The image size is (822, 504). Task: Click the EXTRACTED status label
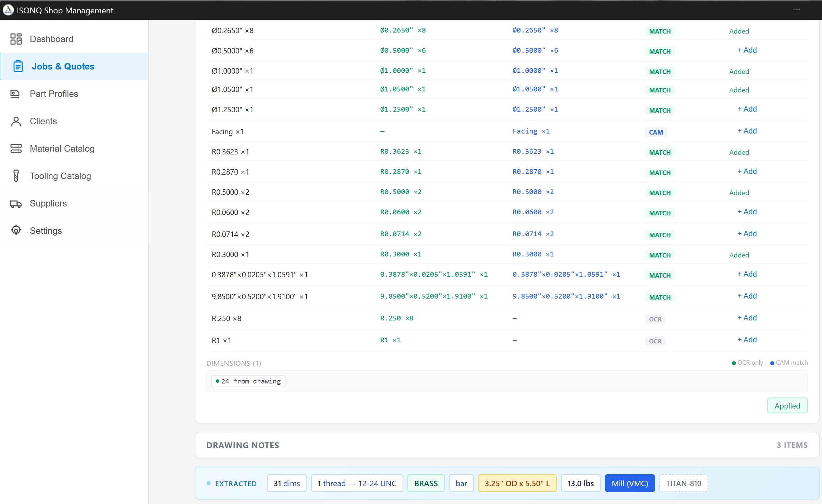coord(236,484)
